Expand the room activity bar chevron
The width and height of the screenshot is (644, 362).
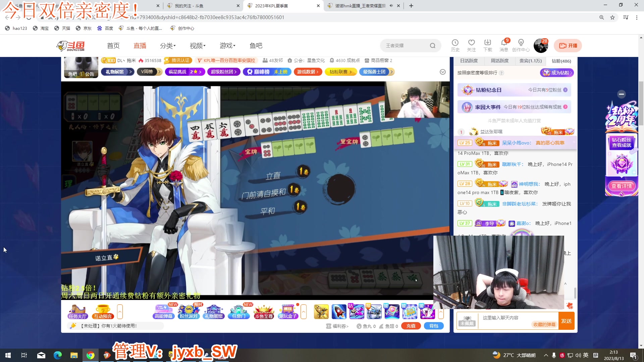(443, 72)
